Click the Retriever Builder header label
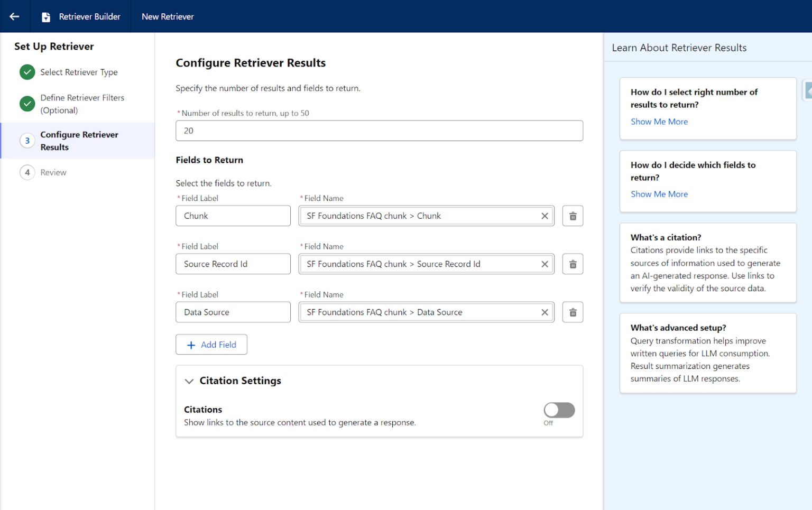 (89, 16)
